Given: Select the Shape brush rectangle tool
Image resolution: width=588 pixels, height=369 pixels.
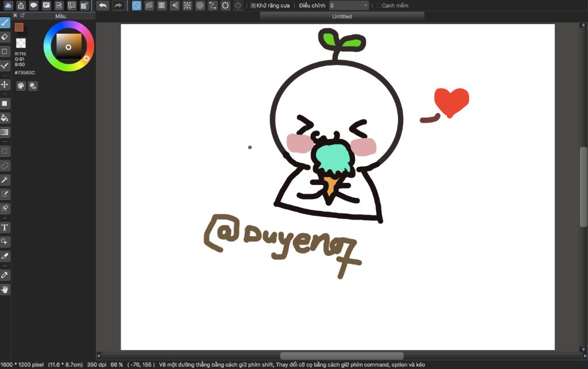Looking at the screenshot, I should coord(5,51).
